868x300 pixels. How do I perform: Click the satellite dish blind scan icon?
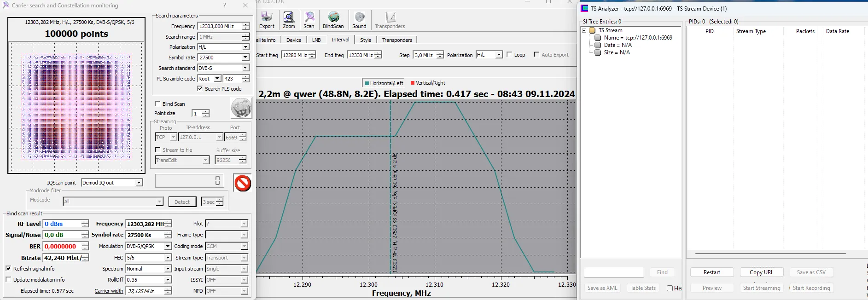click(x=241, y=109)
